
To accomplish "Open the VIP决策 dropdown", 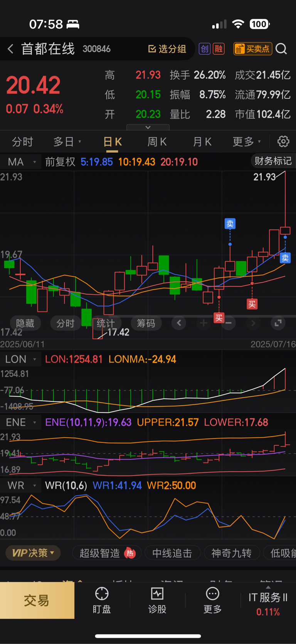I will pos(33,553).
